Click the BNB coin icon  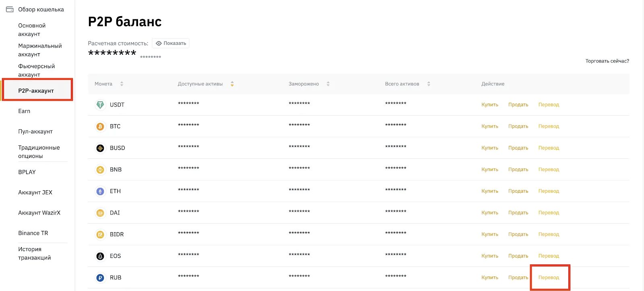tap(100, 170)
